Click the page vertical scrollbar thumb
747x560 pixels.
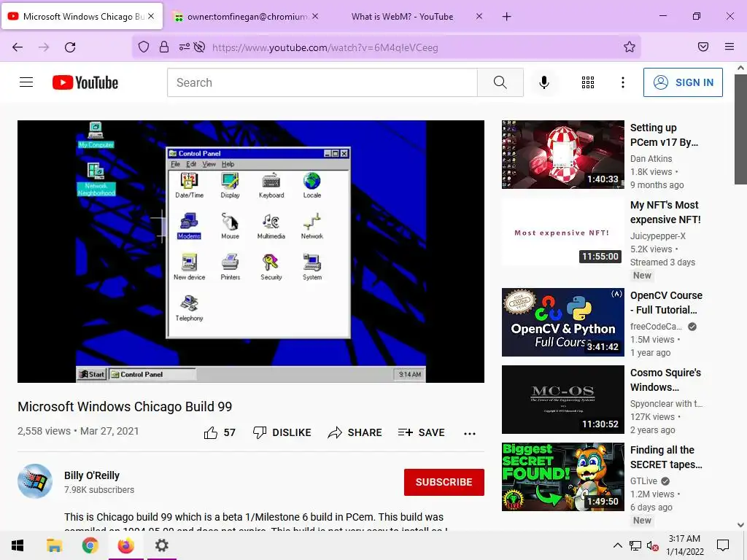(740, 128)
